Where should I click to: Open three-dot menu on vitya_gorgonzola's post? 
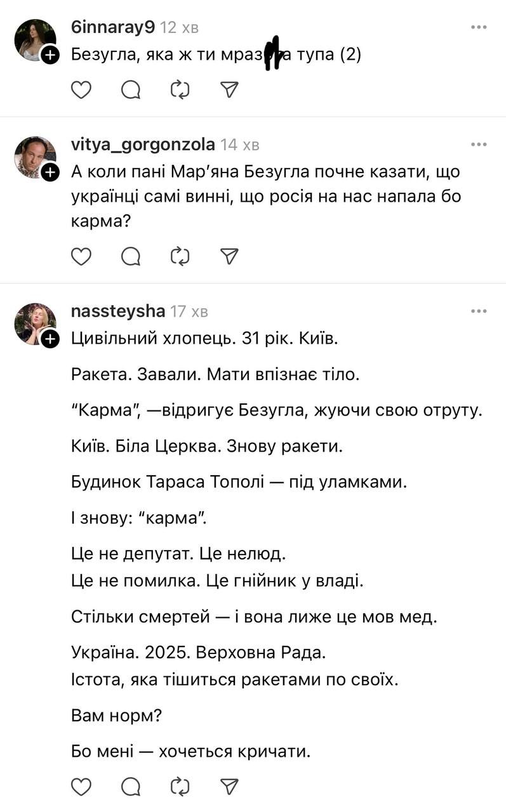click(479, 145)
